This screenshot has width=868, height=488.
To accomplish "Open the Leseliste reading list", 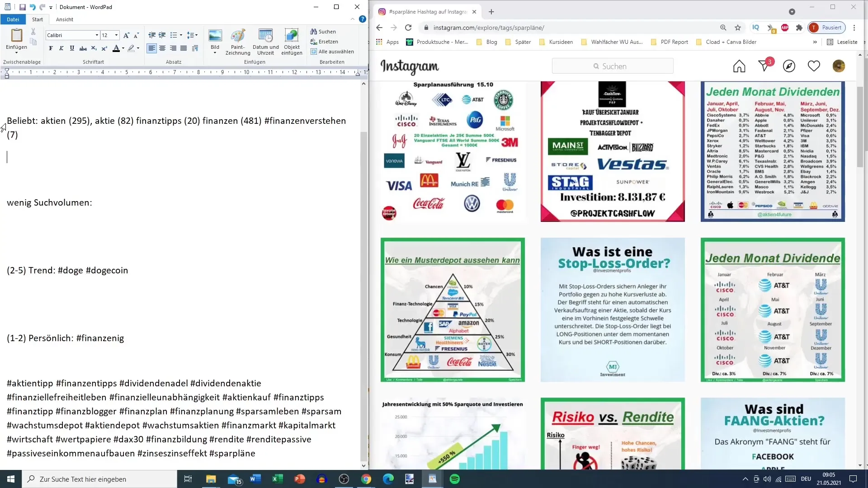I will (x=842, y=42).
